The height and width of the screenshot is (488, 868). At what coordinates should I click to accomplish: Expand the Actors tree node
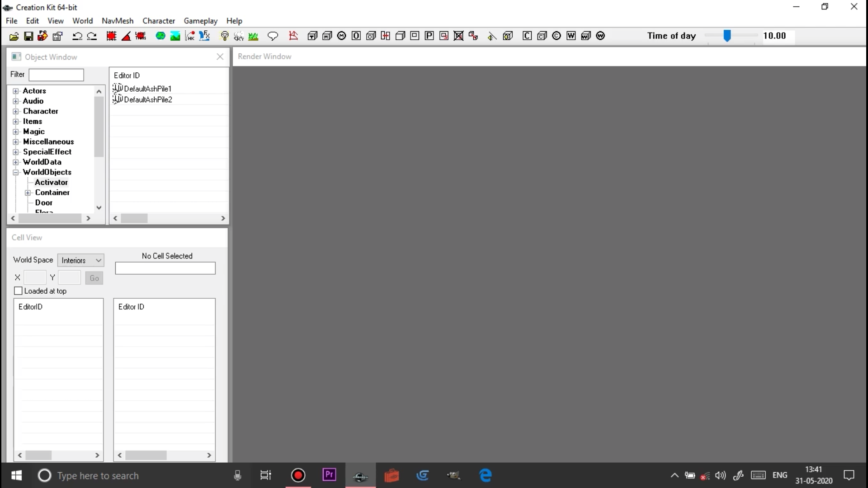click(x=16, y=91)
